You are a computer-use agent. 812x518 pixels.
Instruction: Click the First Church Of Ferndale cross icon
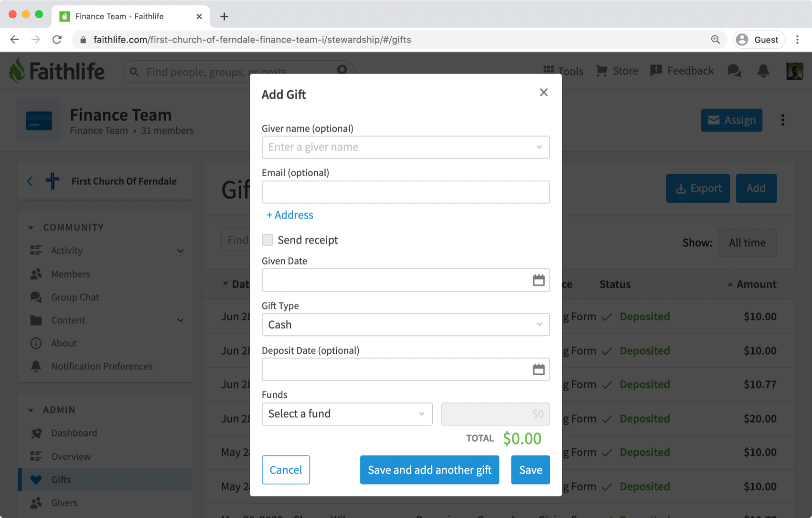[x=53, y=181]
